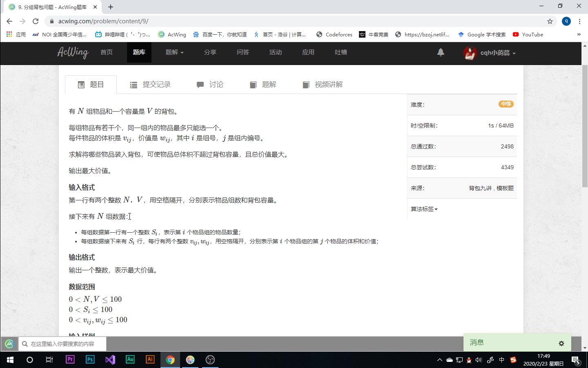
Task: Launch Adobe Premiere Pro from the taskbar
Action: [70, 359]
